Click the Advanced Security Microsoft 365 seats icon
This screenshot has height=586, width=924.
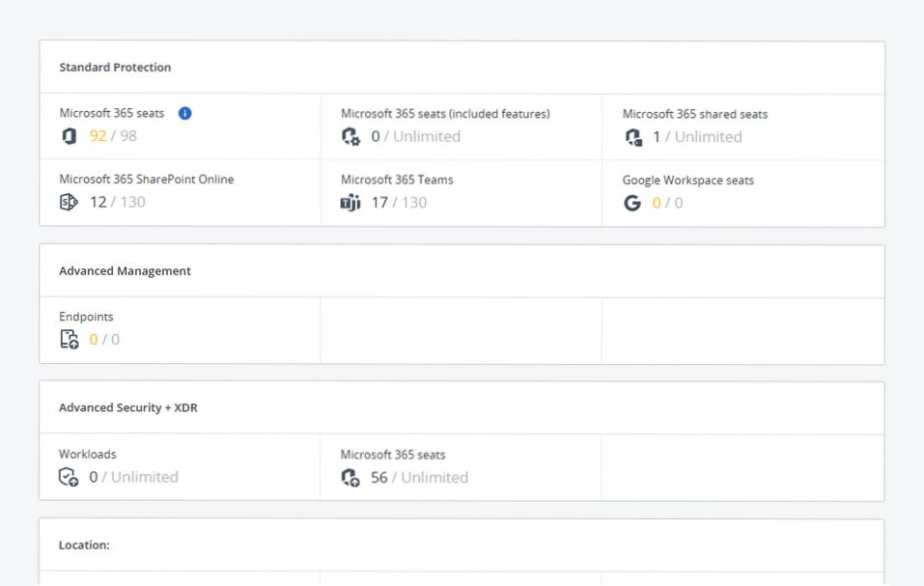click(350, 477)
